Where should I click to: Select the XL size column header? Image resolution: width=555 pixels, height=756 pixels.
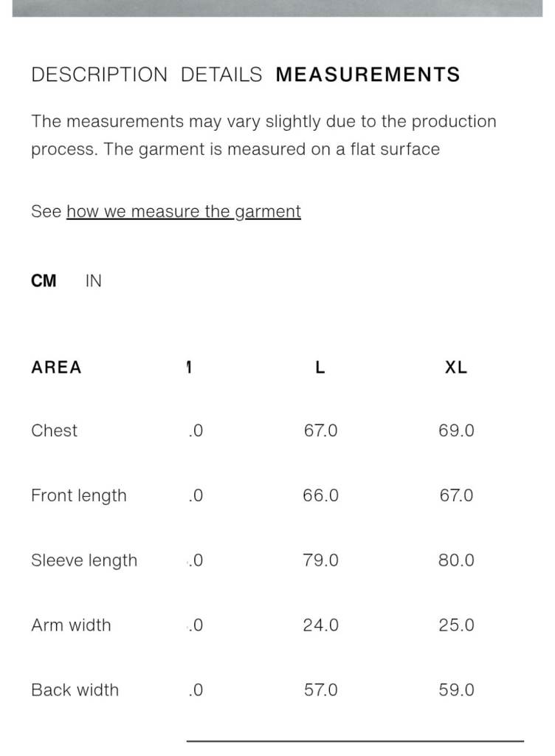tap(456, 367)
